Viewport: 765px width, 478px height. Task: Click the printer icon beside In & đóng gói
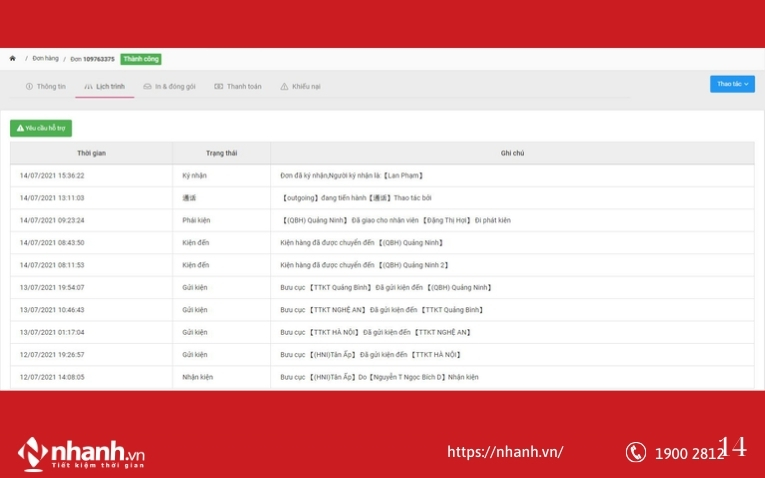pos(147,87)
